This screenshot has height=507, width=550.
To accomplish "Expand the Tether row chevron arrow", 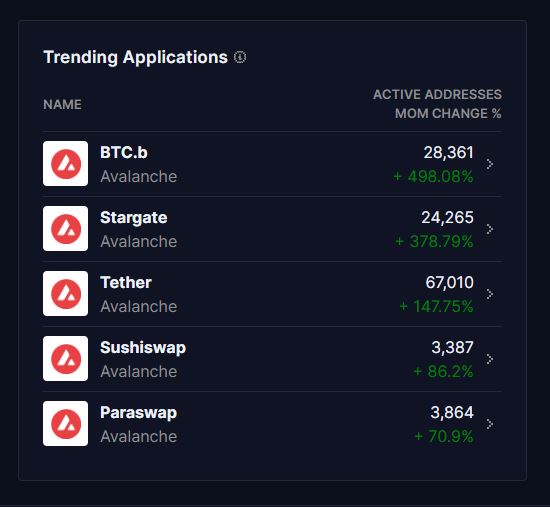I will click(x=490, y=294).
